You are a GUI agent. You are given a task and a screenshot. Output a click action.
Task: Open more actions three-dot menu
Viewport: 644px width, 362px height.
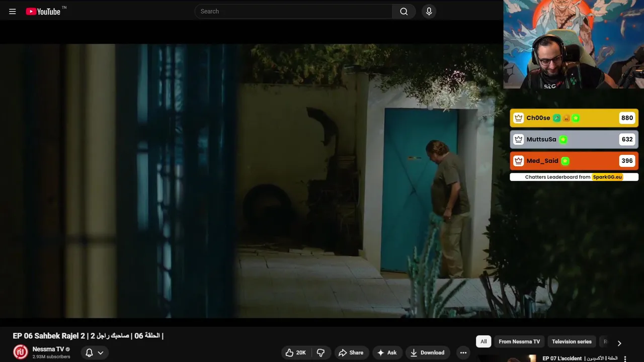pyautogui.click(x=463, y=352)
